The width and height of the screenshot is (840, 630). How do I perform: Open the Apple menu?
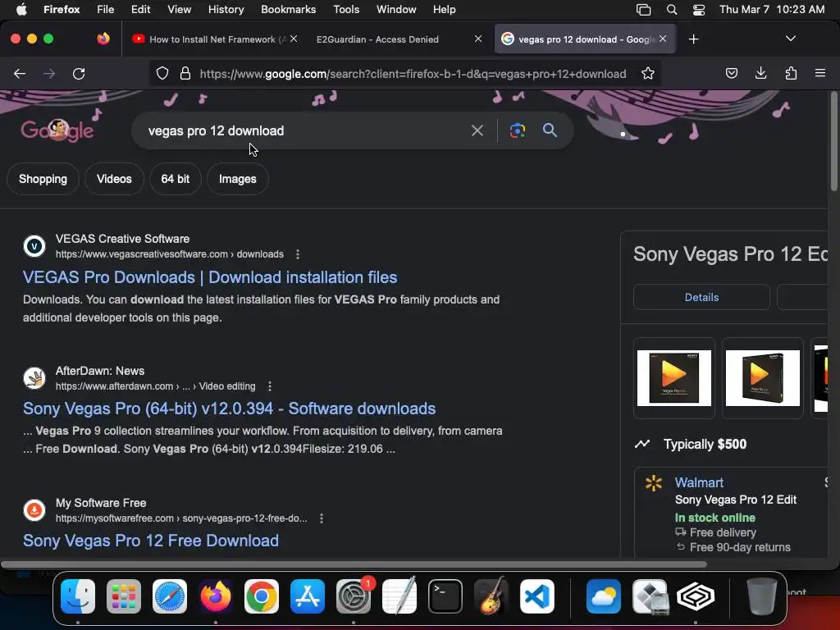(21, 10)
